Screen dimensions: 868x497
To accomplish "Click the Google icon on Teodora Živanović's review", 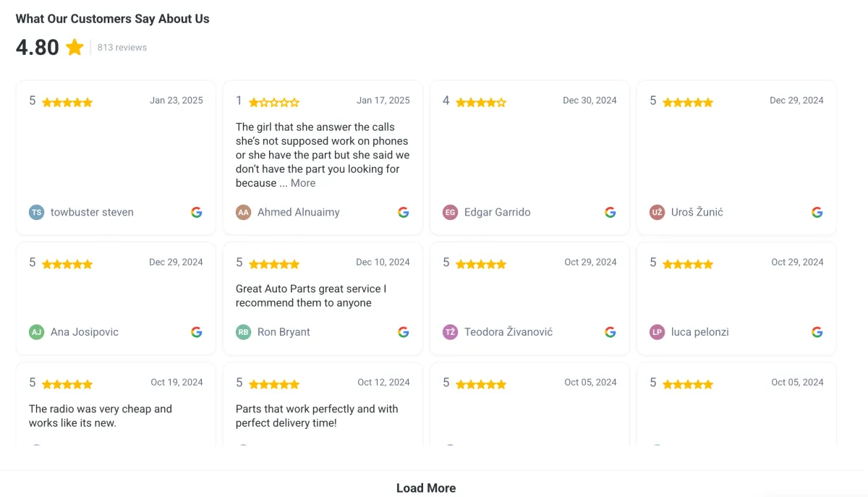I will (x=610, y=332).
